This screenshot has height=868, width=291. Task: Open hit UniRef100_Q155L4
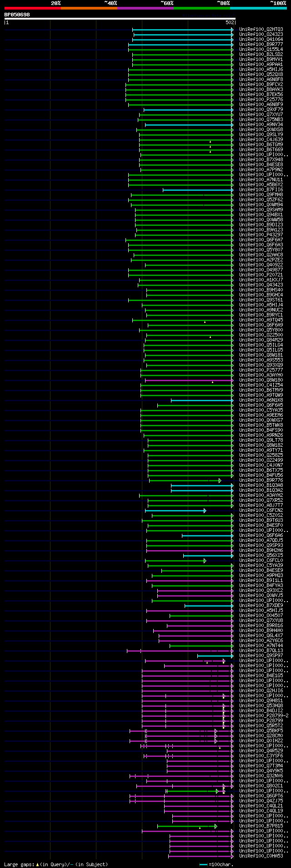click(261, 50)
